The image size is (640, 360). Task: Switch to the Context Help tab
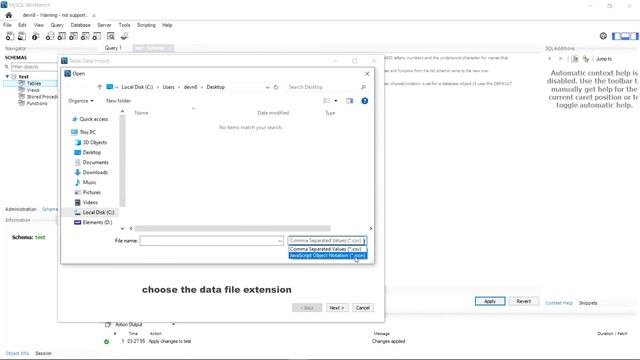559,303
